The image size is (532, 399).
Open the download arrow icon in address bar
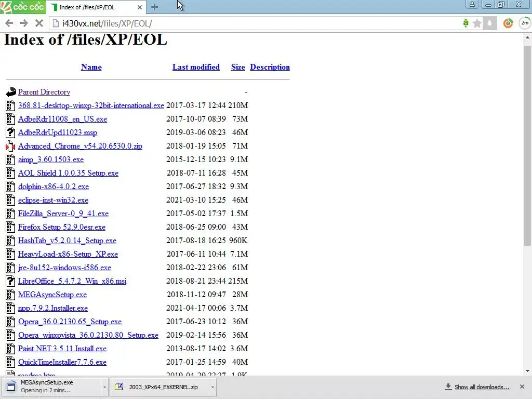tap(489, 23)
